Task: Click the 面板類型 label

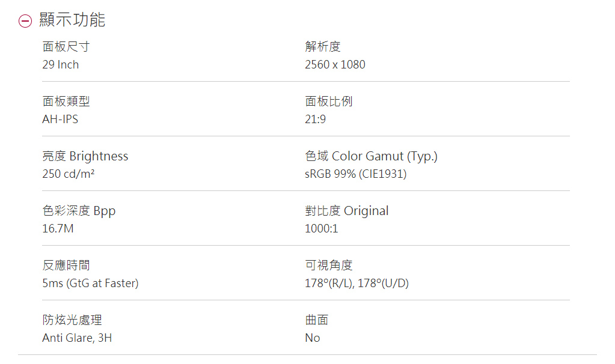Action: (66, 101)
